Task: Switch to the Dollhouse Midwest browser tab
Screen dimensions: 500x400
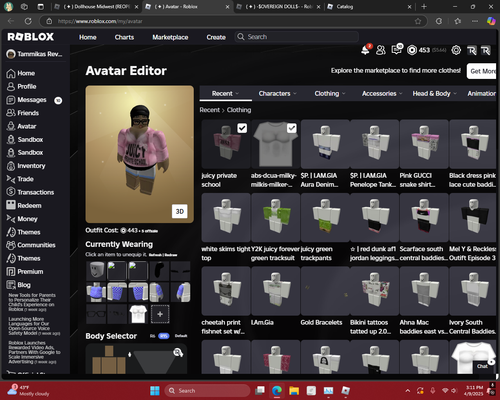Action: coord(96,7)
